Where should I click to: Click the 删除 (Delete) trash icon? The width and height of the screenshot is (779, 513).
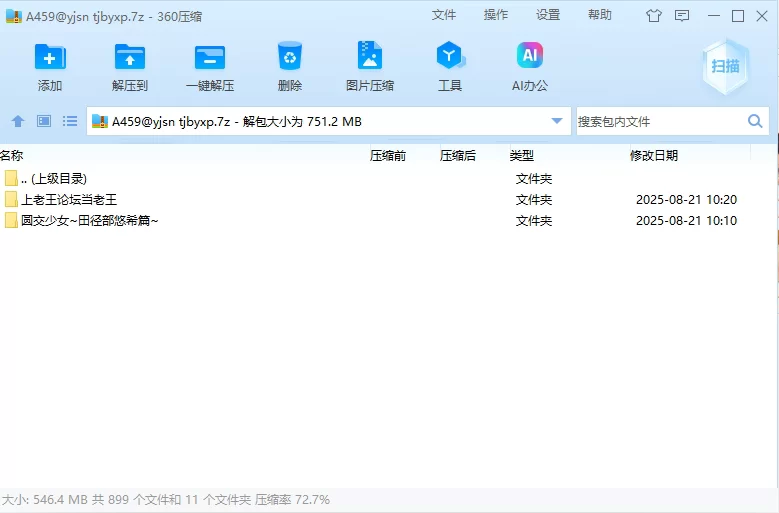point(290,56)
